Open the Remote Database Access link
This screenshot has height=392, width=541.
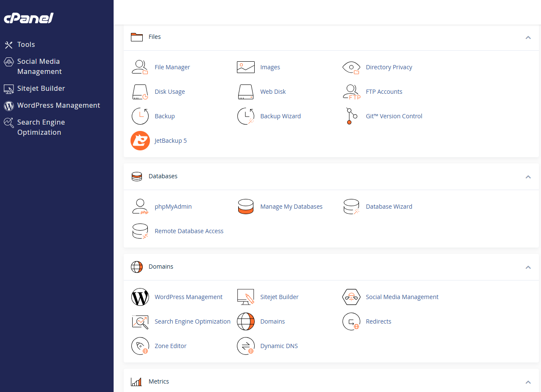pyautogui.click(x=189, y=231)
